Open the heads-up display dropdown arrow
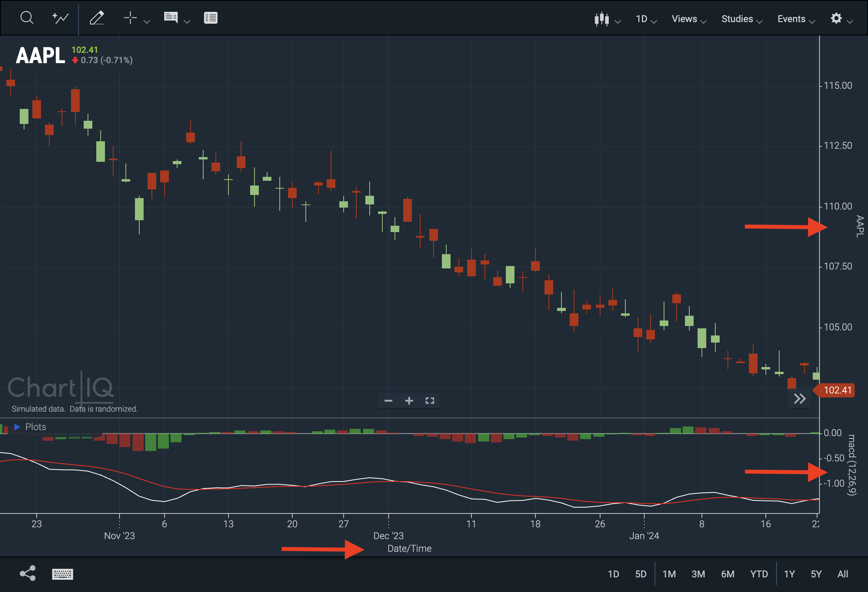 pyautogui.click(x=187, y=22)
